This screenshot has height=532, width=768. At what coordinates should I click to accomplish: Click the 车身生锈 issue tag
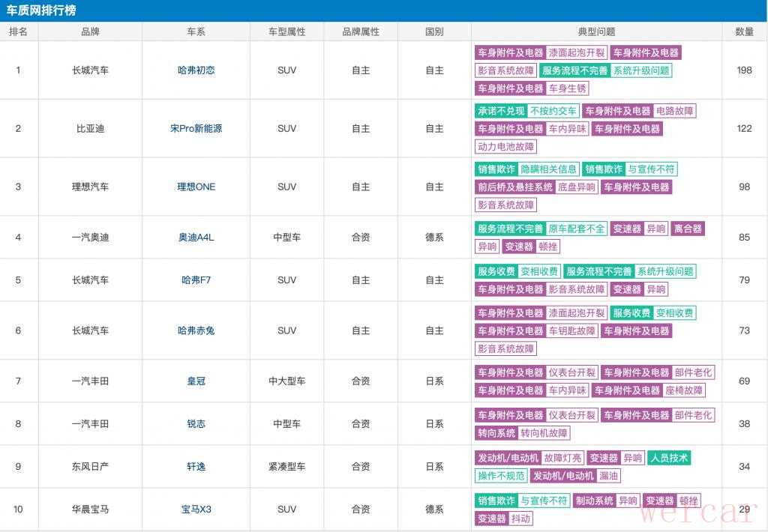[568, 88]
